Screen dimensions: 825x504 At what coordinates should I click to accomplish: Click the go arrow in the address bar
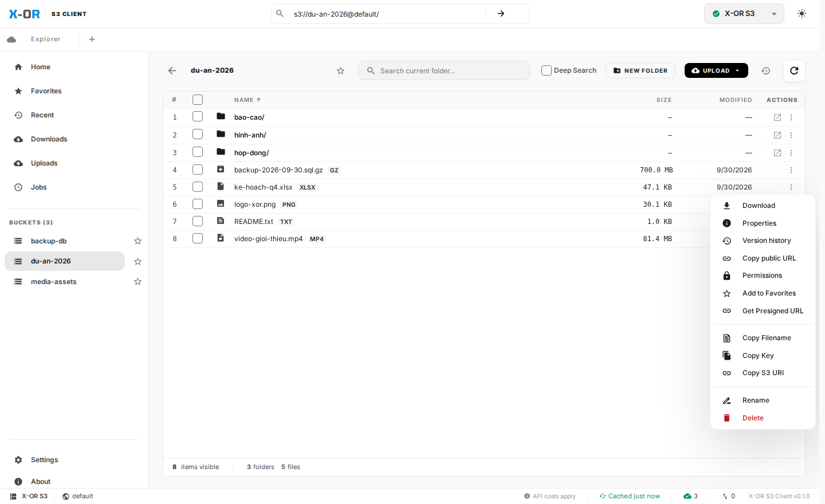[x=501, y=14]
